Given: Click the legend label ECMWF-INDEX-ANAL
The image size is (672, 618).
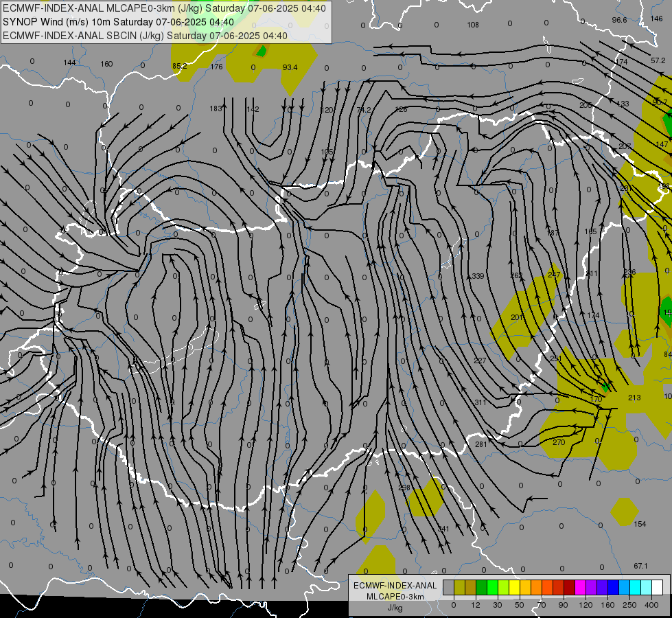Looking at the screenshot, I should click(x=395, y=586).
